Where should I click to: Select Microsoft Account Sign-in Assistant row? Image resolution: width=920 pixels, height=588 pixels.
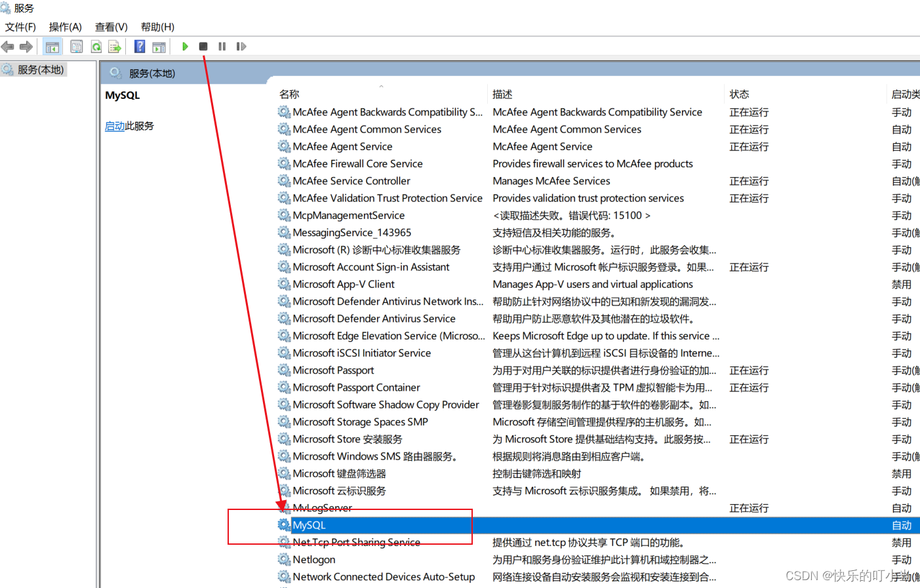coord(597,267)
